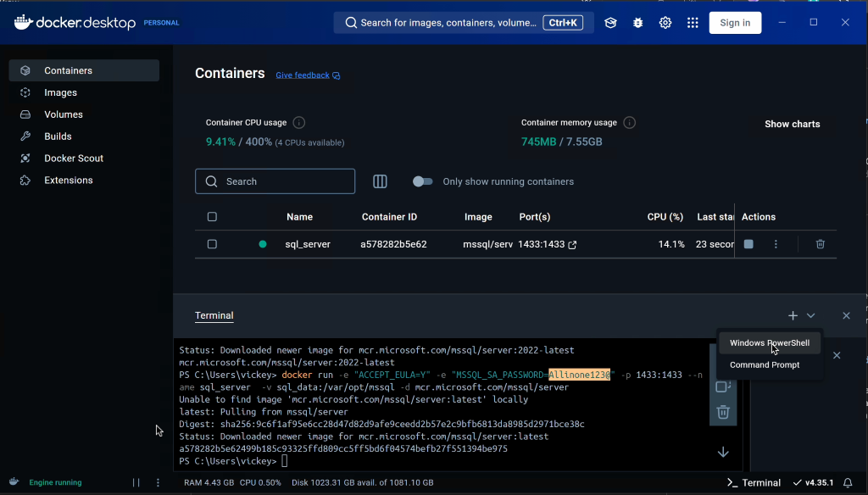The height and width of the screenshot is (495, 868).
Task: Open notifications bell icon
Action: 848,483
